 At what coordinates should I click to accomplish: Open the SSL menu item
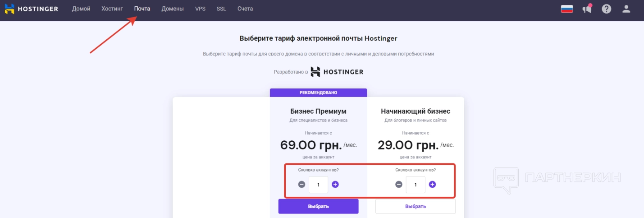pyautogui.click(x=221, y=9)
